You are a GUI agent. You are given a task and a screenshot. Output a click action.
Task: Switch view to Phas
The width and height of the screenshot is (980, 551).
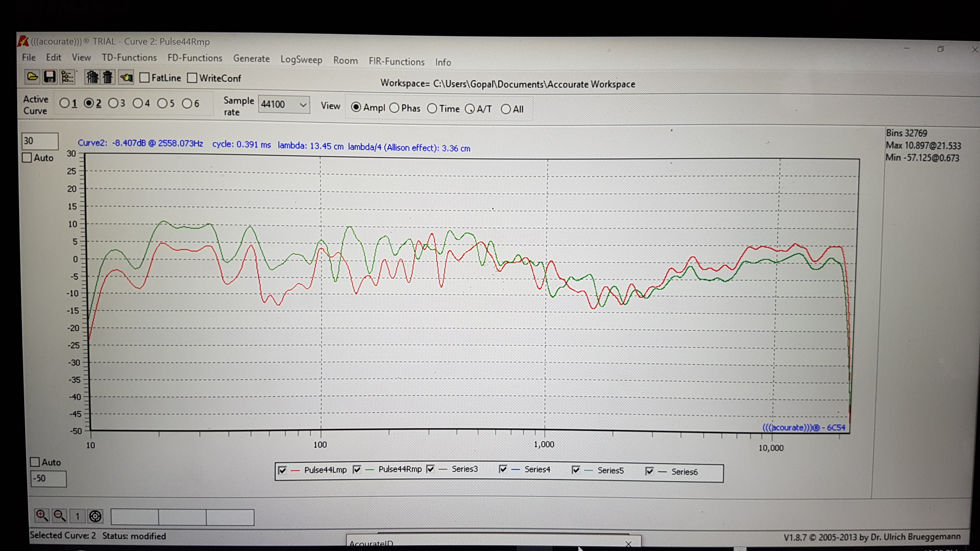pyautogui.click(x=394, y=108)
